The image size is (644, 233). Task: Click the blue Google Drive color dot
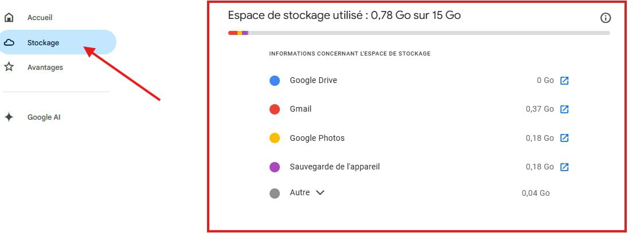tap(275, 81)
